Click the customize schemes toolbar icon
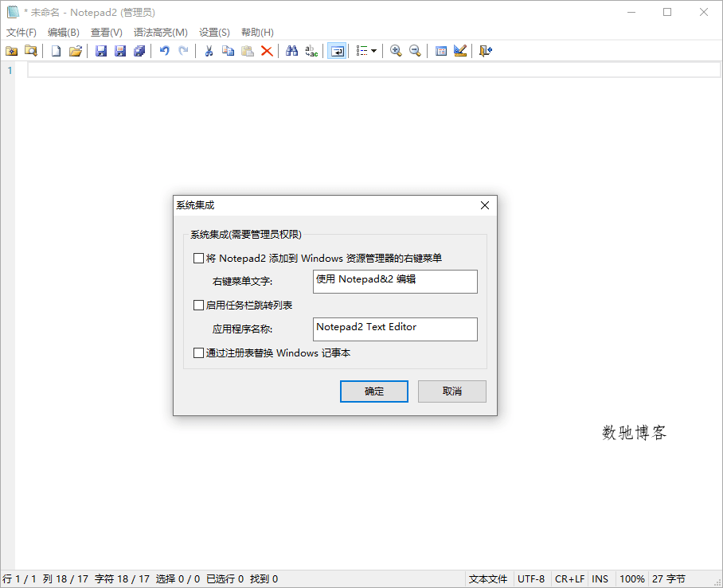Viewport: 723px width, 588px height. coord(460,51)
